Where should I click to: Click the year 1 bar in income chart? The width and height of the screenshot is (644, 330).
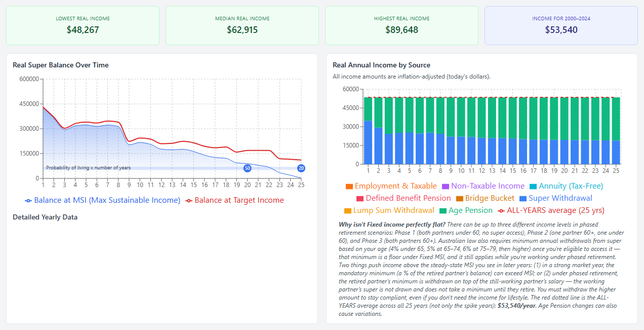coord(368,130)
